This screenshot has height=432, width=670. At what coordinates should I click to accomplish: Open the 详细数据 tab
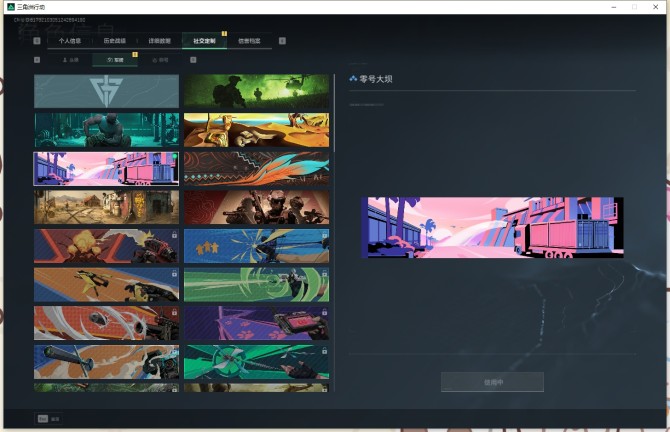tap(159, 41)
